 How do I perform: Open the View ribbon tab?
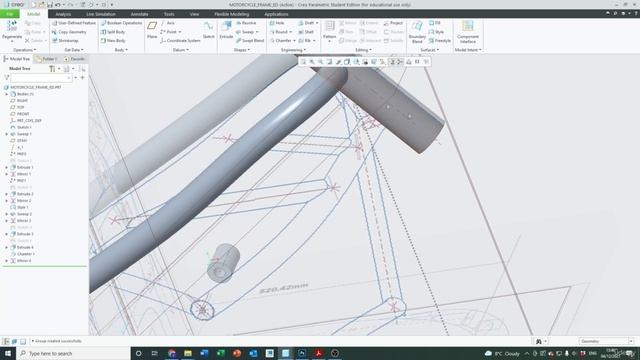pos(194,14)
